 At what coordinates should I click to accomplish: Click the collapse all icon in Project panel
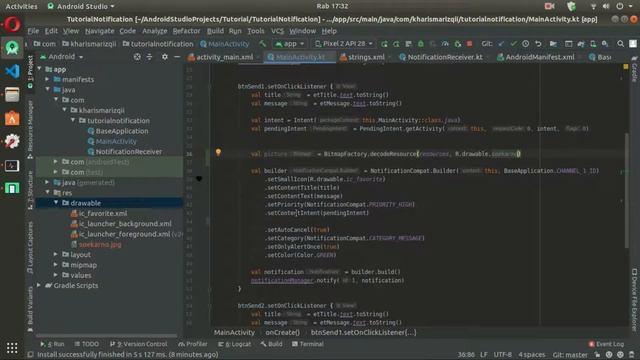(149, 57)
